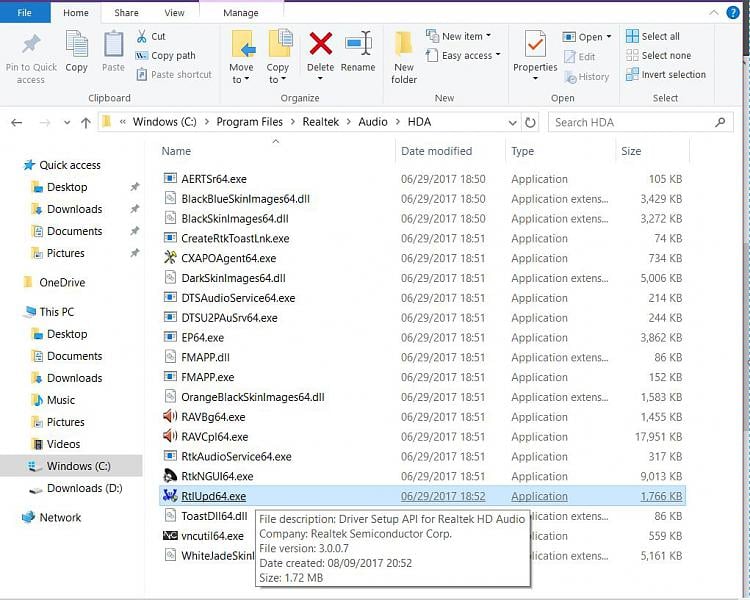Image resolution: width=750 pixels, height=600 pixels.
Task: Open the New item dropdown
Action: (x=458, y=36)
